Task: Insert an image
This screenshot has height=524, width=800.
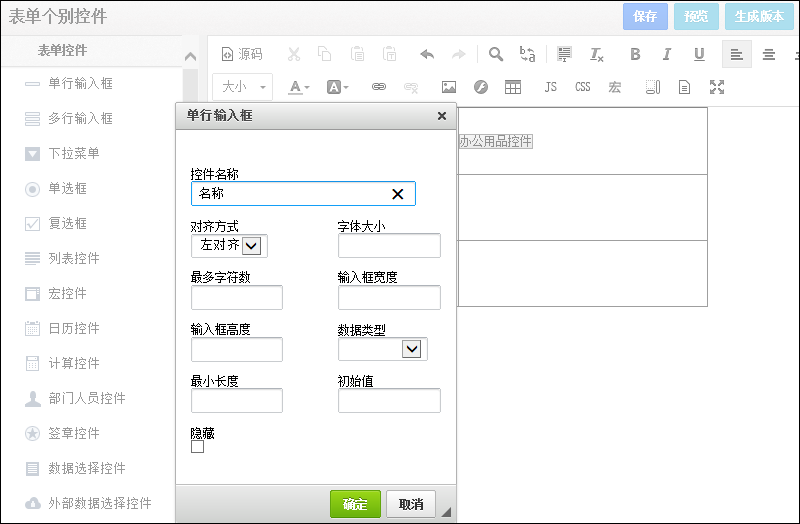Action: (x=449, y=87)
